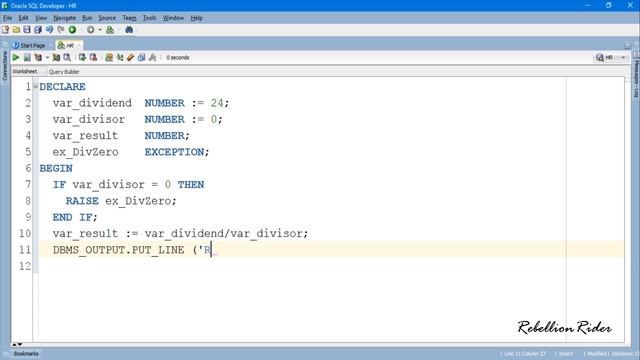640x360 pixels.
Task: Click the SQL Worksheet connection icon
Action: (110, 29)
